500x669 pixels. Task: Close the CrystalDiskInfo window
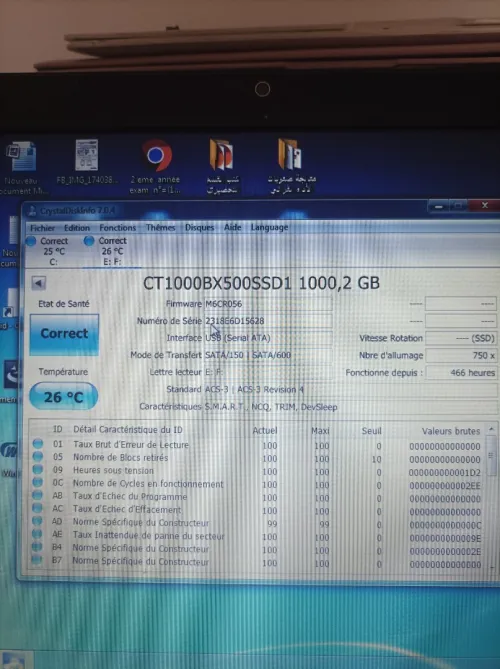click(x=484, y=206)
